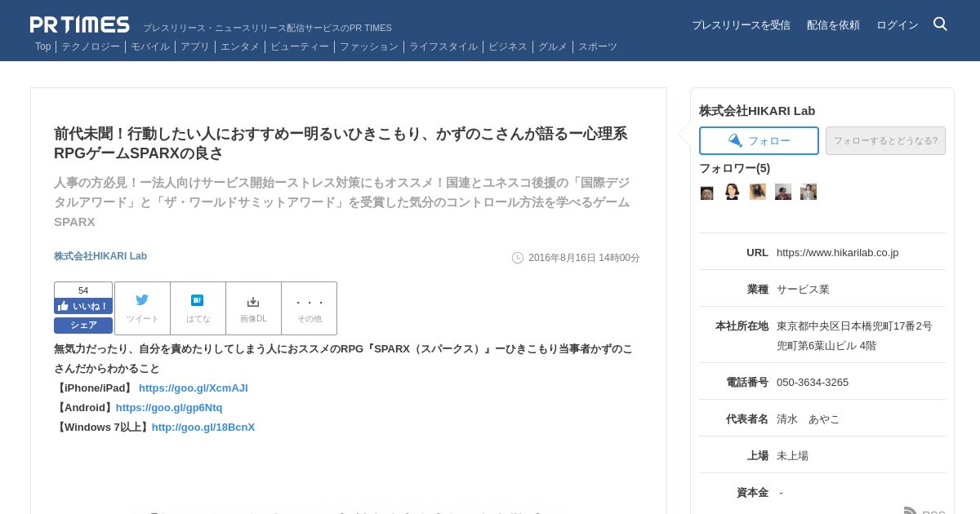Click the Facebook いいね! like button
This screenshot has width=980, height=514.
pos(83,306)
